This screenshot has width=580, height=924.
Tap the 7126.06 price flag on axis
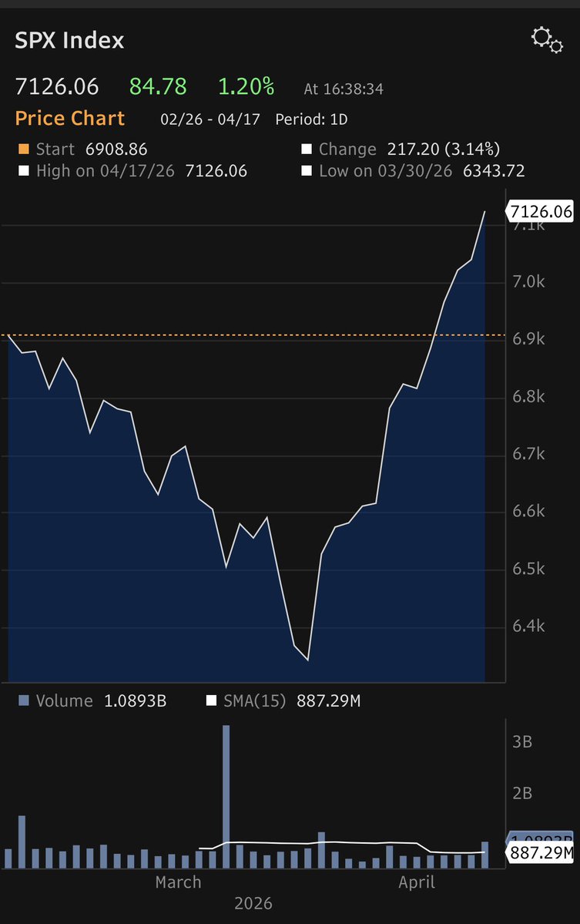pyautogui.click(x=540, y=211)
